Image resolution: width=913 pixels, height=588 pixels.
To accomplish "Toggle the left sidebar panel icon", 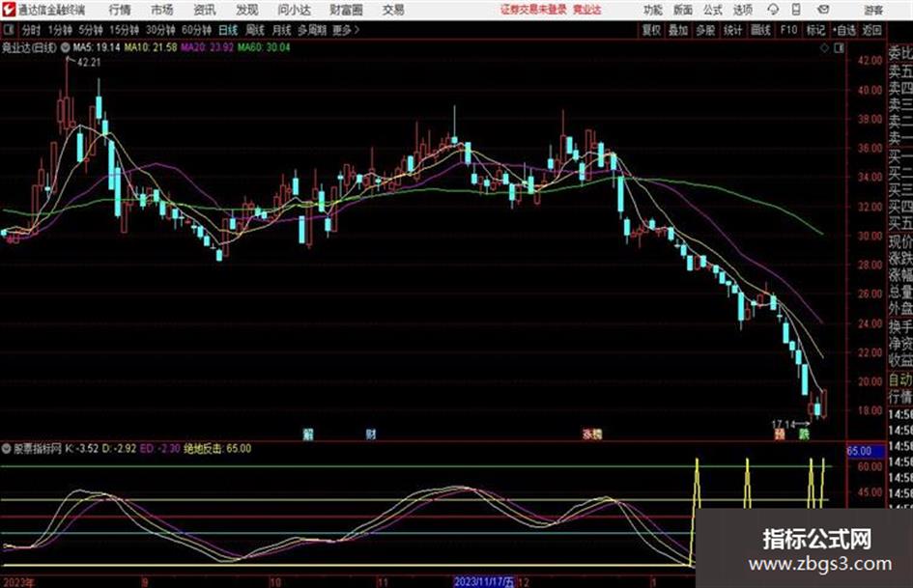I will click(9, 30).
